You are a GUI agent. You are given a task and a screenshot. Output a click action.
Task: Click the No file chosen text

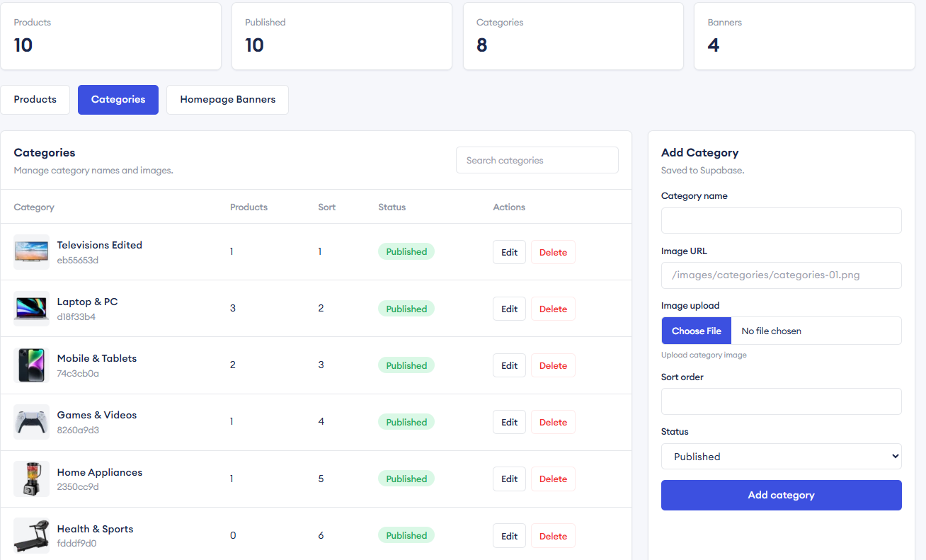tap(771, 331)
